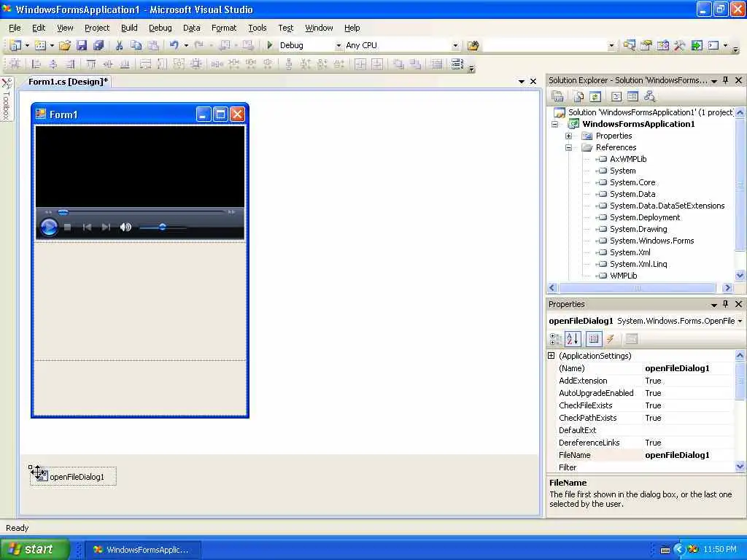Click the media player volume slider
The image size is (747, 560).
click(163, 227)
